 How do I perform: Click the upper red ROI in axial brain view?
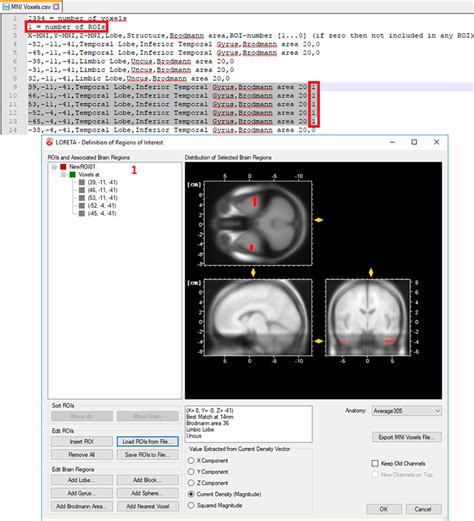pyautogui.click(x=255, y=202)
